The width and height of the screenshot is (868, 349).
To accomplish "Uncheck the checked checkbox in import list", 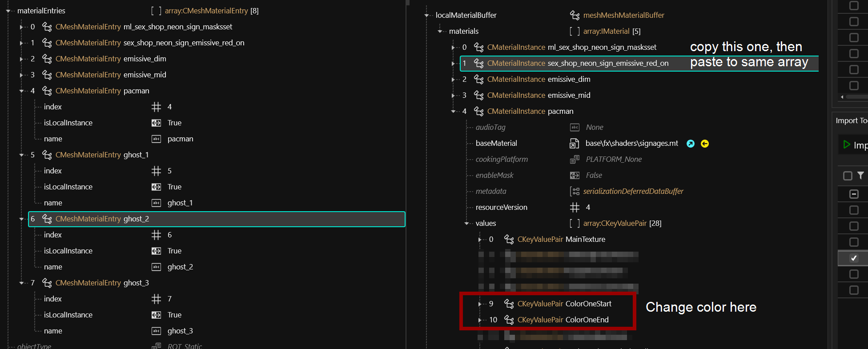I will point(854,258).
